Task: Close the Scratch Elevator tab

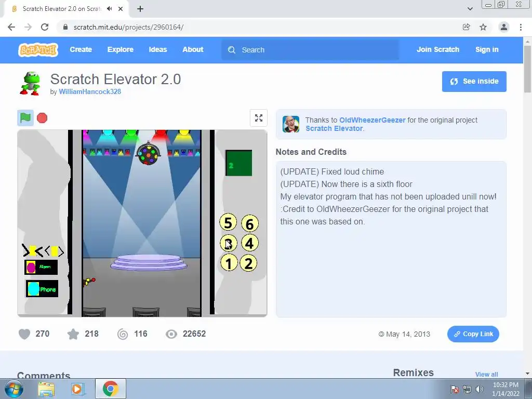Action: click(121, 9)
